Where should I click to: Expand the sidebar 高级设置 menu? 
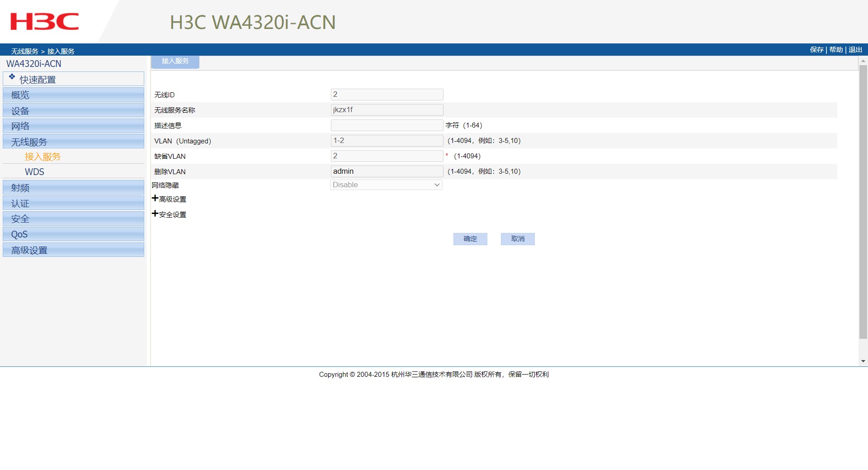(x=73, y=250)
